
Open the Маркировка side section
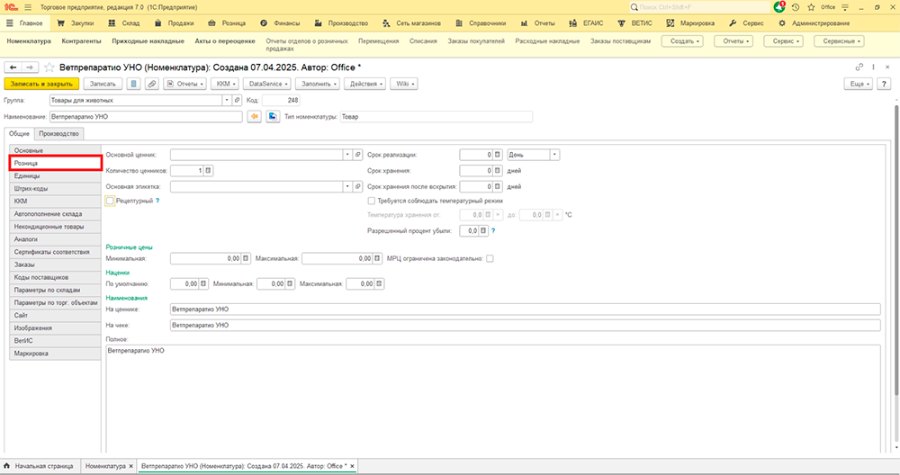pos(55,354)
